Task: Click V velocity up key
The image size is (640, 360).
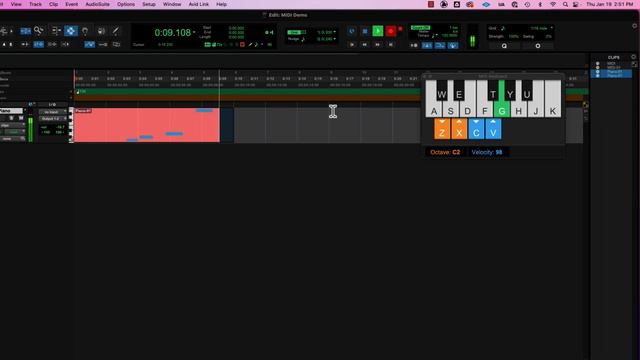Action: (493, 129)
